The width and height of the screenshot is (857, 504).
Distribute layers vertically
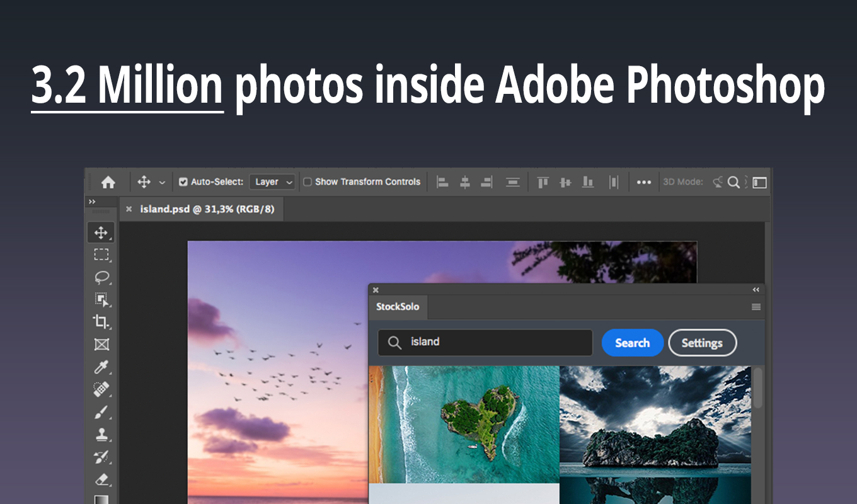tap(513, 182)
